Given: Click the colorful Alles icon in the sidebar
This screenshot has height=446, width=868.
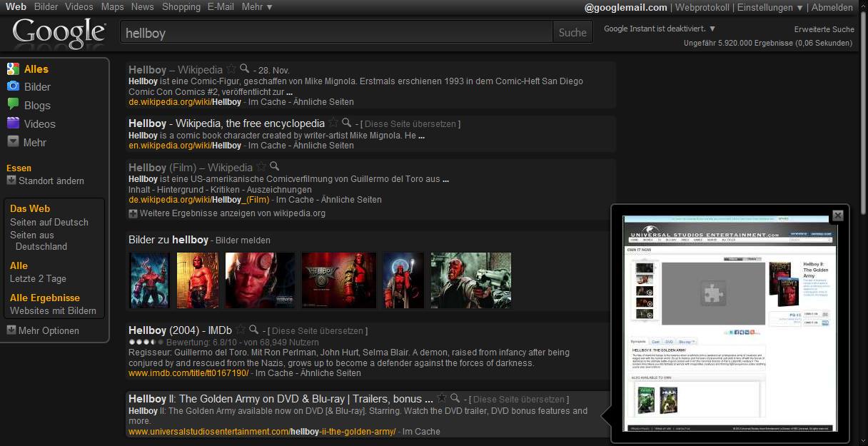Looking at the screenshot, I should click(12, 69).
